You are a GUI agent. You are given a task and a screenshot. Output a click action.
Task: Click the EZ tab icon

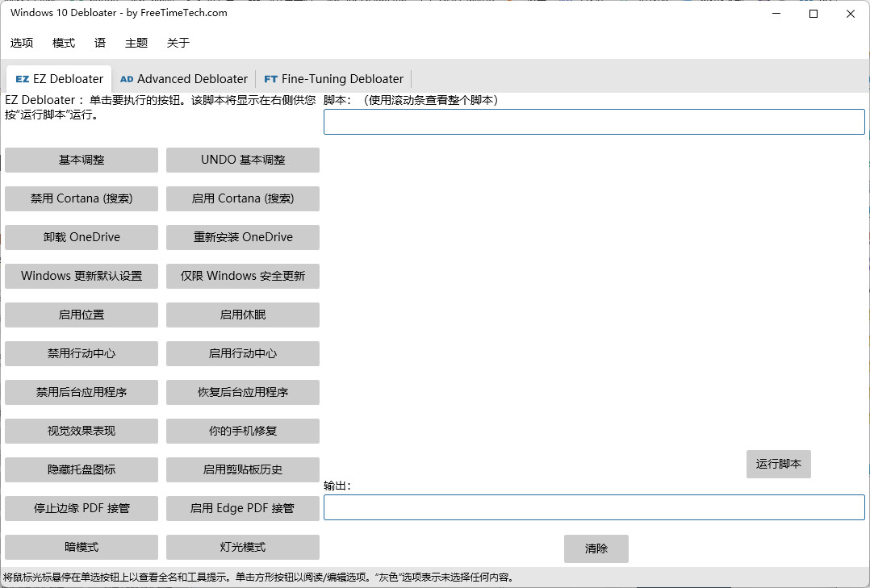(23, 79)
